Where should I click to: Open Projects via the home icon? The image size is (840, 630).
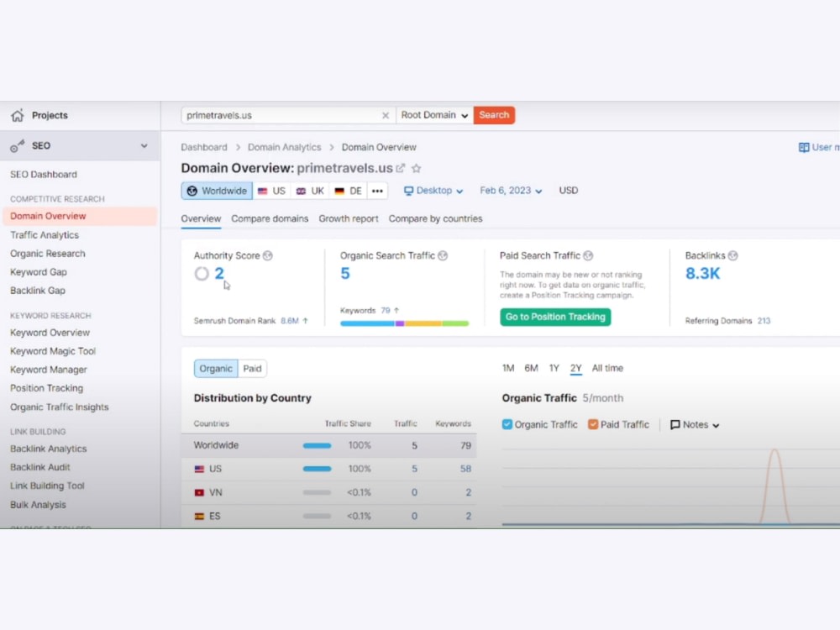(x=17, y=115)
